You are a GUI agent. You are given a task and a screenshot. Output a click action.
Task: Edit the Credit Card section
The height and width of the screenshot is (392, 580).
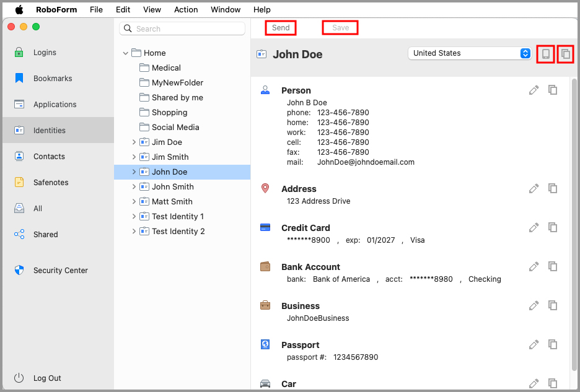(x=534, y=227)
